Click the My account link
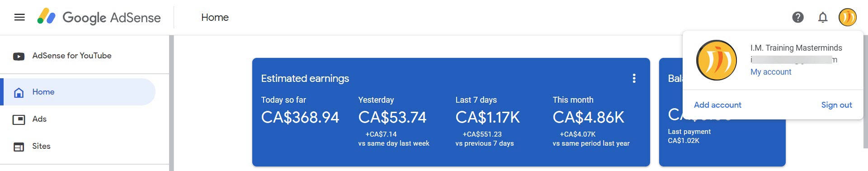 [771, 72]
